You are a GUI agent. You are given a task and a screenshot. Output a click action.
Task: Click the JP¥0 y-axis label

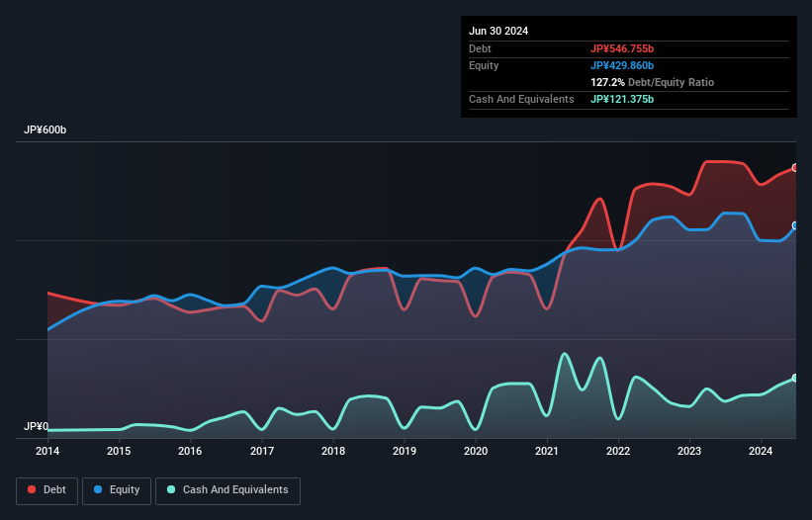click(x=36, y=426)
